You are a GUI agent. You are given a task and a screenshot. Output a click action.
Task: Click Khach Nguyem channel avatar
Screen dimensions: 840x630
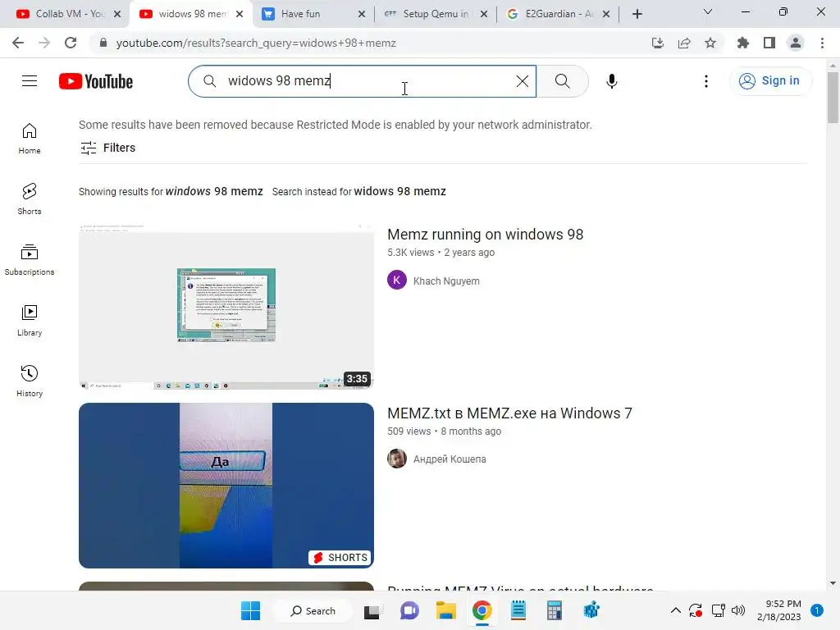click(x=397, y=280)
